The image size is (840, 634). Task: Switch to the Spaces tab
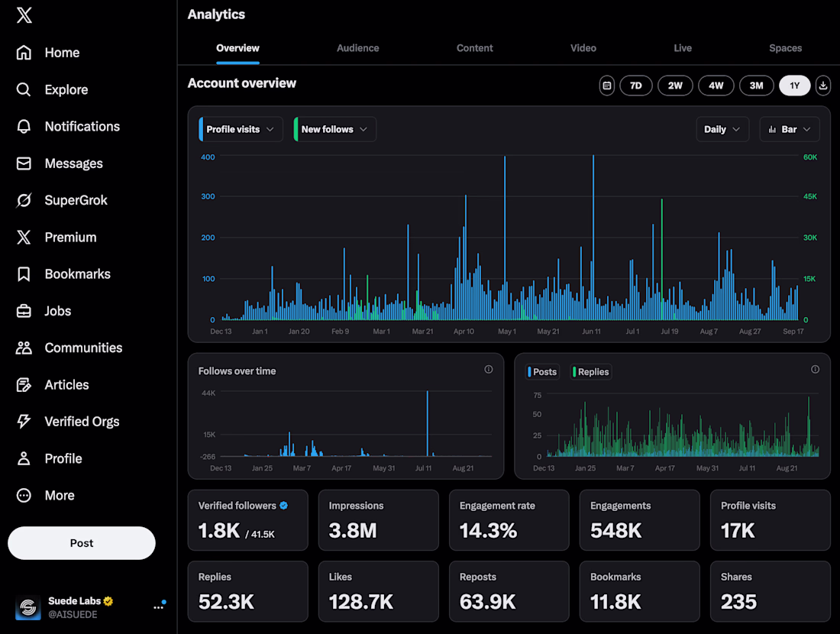tap(785, 48)
